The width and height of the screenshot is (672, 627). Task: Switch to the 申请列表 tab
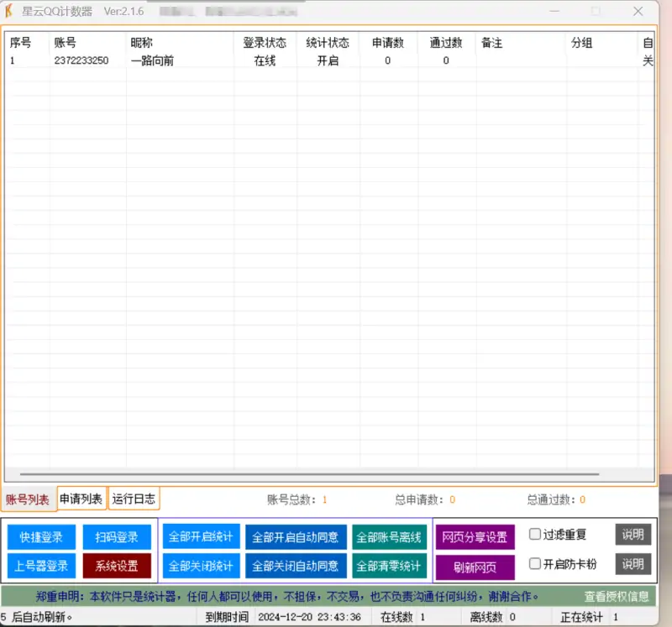[x=81, y=499]
